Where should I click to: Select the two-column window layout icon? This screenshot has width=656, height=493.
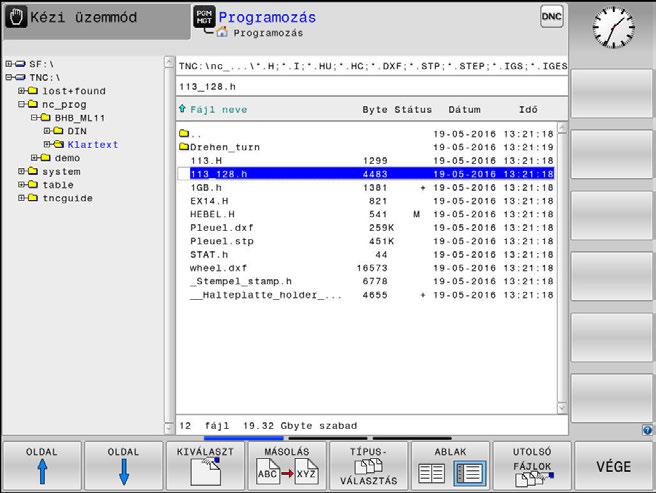431,473
